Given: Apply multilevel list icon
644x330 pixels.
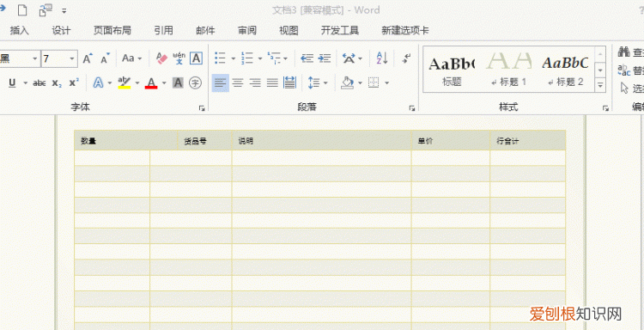Looking at the screenshot, I should coord(274,58).
